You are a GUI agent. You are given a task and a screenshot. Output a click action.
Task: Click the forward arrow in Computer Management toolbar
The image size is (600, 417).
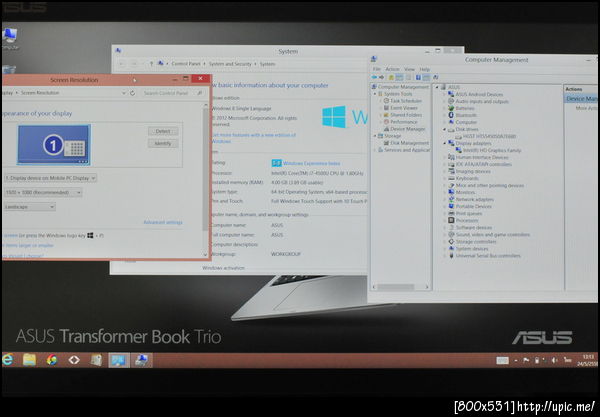pos(381,77)
